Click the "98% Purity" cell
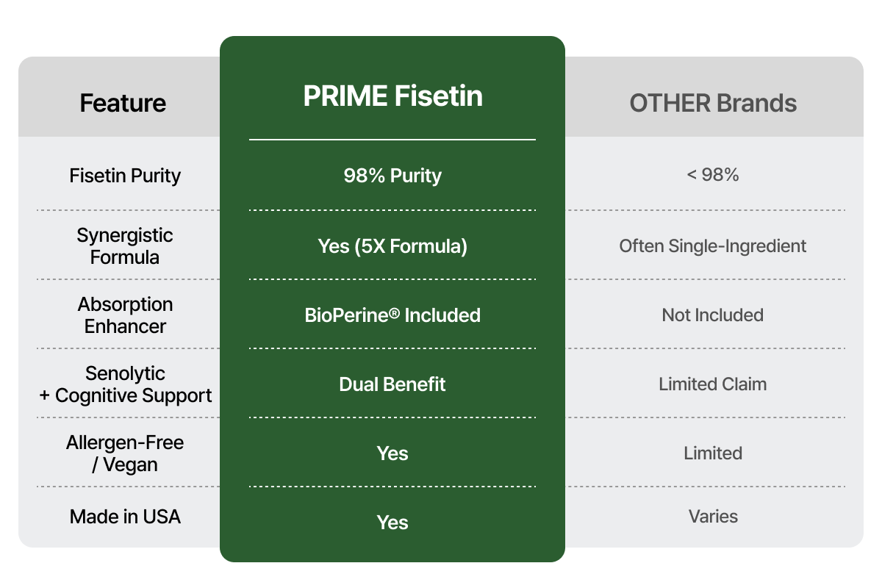The width and height of the screenshot is (882, 588). click(x=392, y=176)
